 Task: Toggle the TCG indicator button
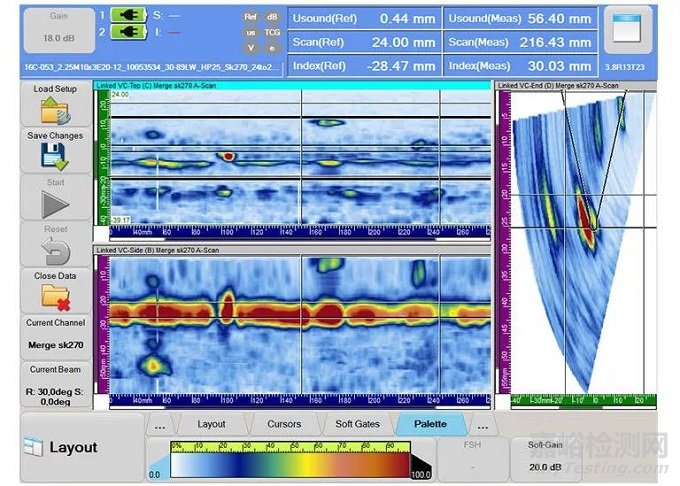tap(272, 33)
